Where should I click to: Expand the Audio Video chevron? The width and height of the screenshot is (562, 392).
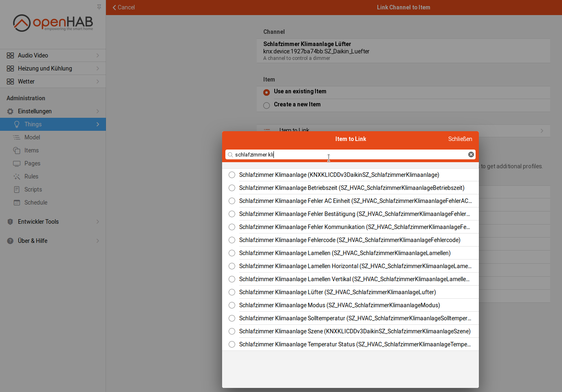point(98,55)
